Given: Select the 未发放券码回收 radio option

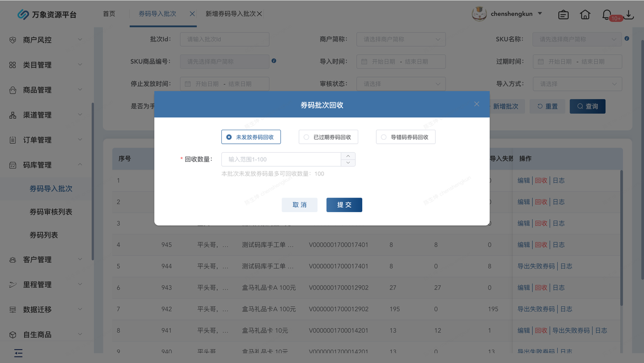Looking at the screenshot, I should click(x=251, y=137).
